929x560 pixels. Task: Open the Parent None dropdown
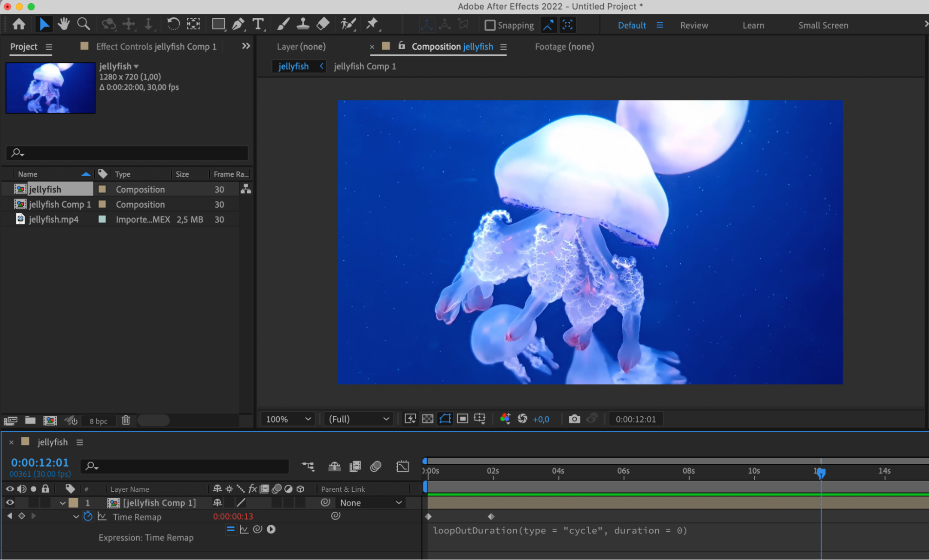[370, 503]
